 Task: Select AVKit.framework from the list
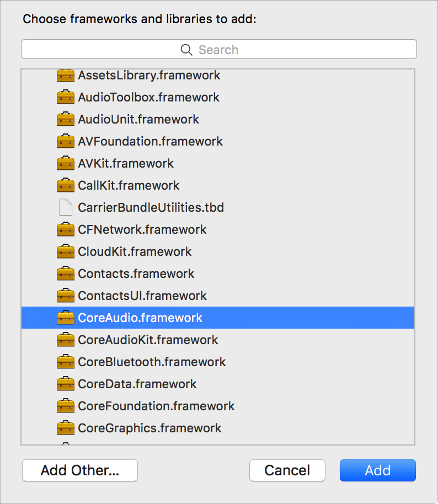tap(126, 163)
